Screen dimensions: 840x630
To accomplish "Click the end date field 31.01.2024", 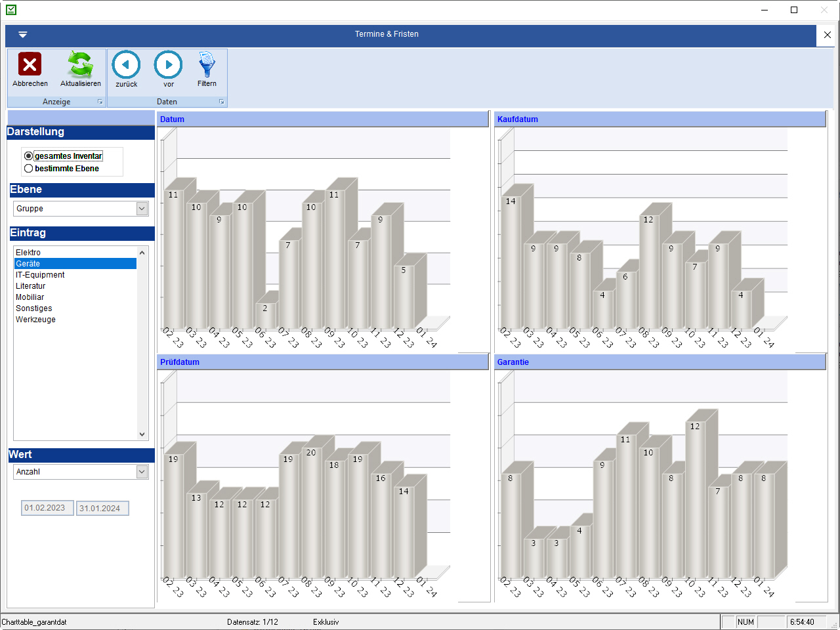I will [x=102, y=508].
